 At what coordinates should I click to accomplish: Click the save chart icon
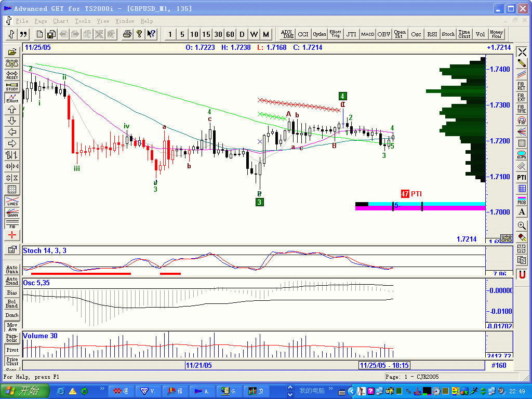point(51,34)
